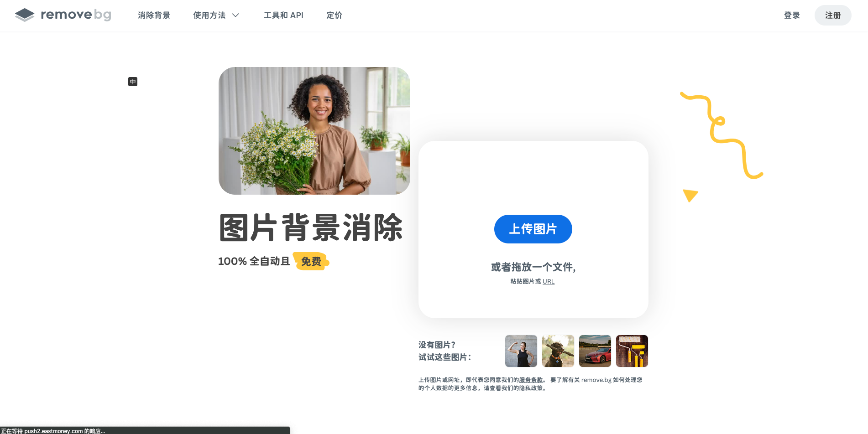
Task: Open 工具和 API in the navigation
Action: (x=283, y=15)
